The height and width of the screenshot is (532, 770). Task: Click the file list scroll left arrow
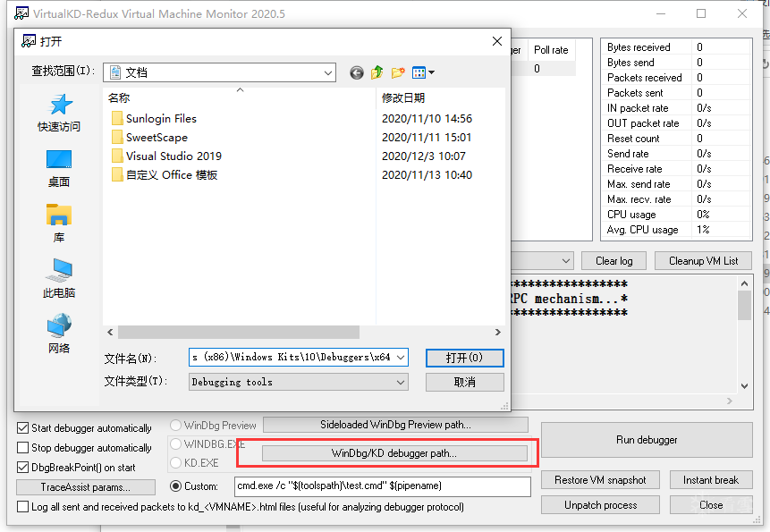111,333
